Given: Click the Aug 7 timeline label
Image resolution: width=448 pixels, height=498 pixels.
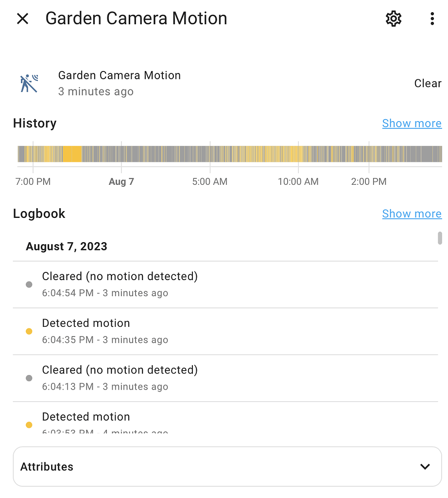Looking at the screenshot, I should click(121, 181).
